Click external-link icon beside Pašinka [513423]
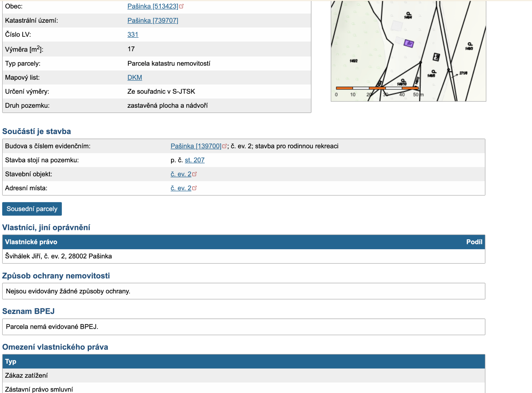The height and width of the screenshot is (393, 532). [x=181, y=6]
